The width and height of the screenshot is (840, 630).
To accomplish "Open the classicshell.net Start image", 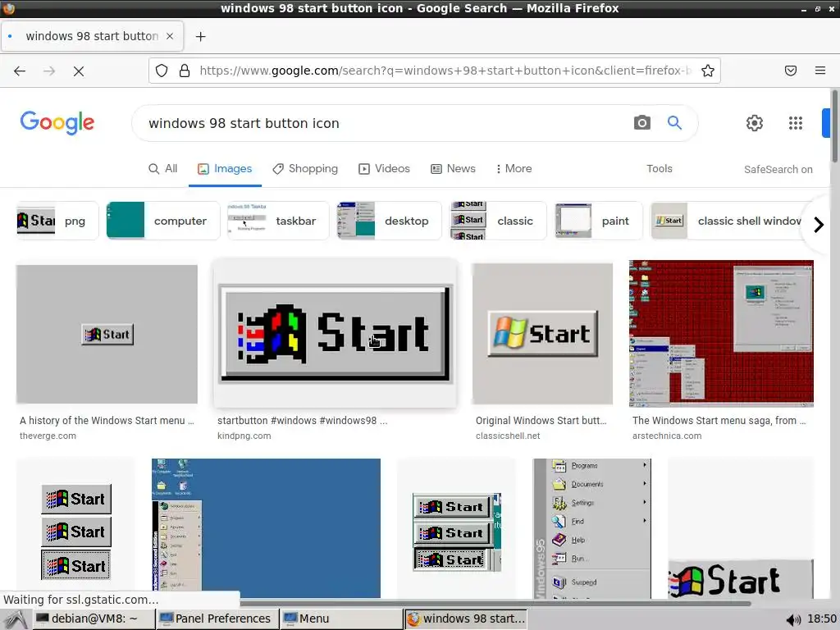I will click(x=542, y=333).
